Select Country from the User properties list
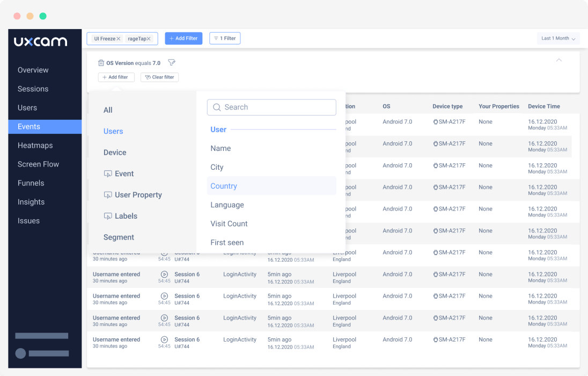588x376 pixels. (x=224, y=186)
